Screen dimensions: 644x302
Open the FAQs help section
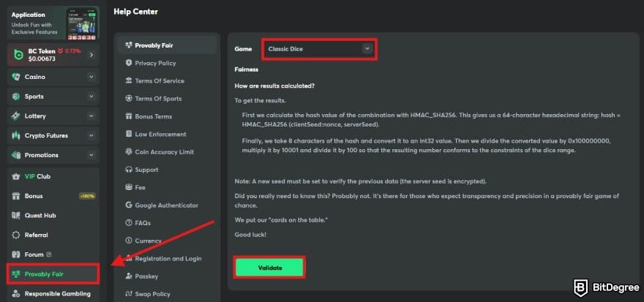click(x=143, y=223)
